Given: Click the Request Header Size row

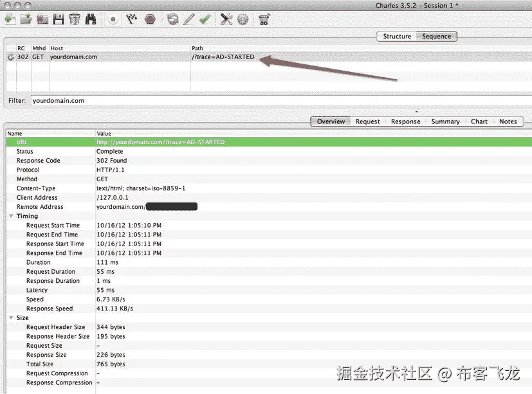Looking at the screenshot, I should coord(269,327).
